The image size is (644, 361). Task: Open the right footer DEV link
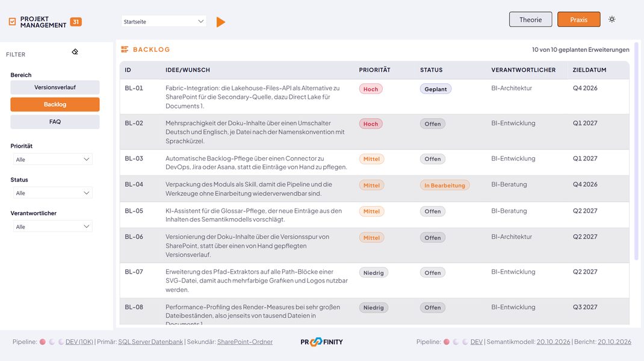[x=477, y=342]
